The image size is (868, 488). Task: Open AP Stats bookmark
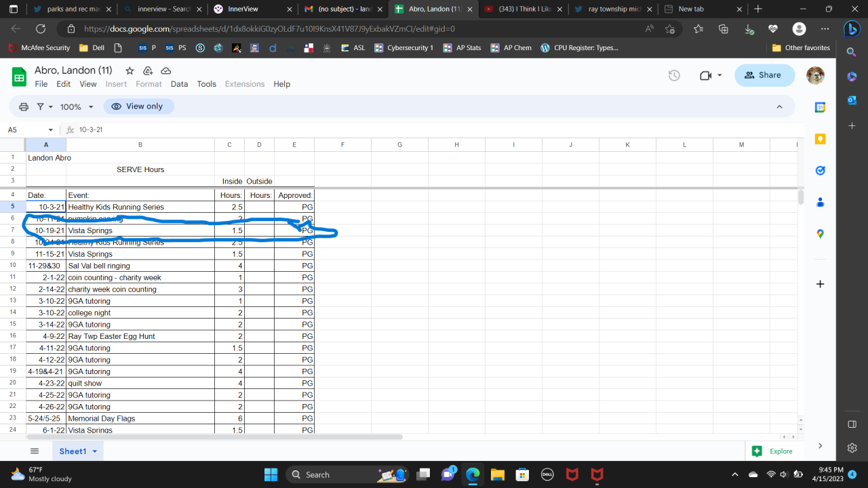461,47
